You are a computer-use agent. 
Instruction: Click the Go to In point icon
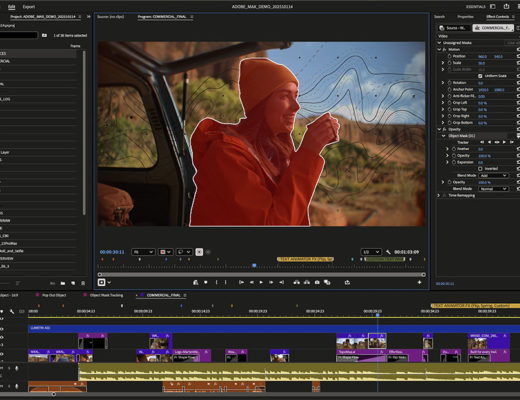tap(241, 282)
